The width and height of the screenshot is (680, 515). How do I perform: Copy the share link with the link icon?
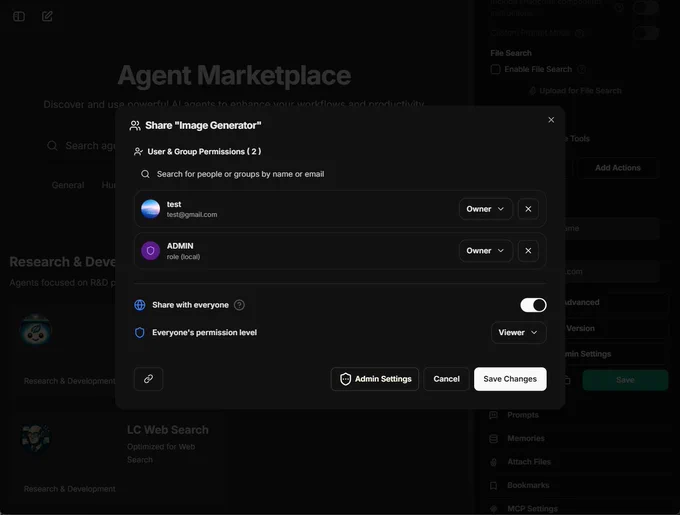click(x=148, y=379)
